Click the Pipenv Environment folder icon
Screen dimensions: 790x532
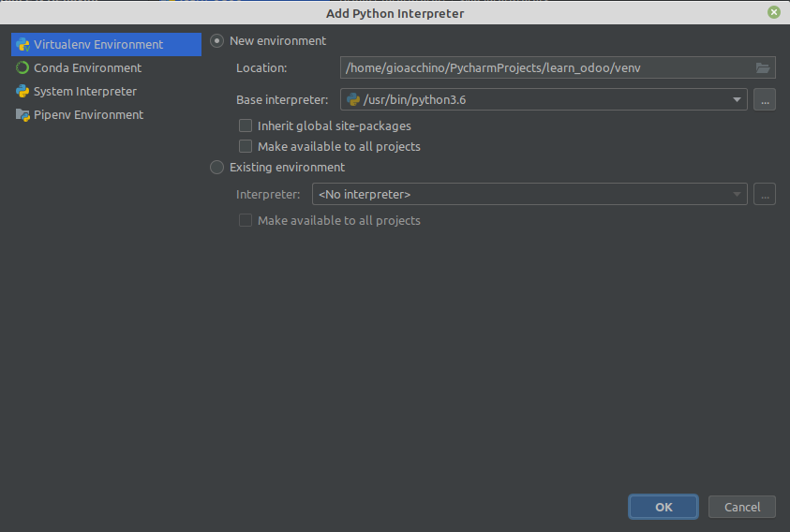22,115
